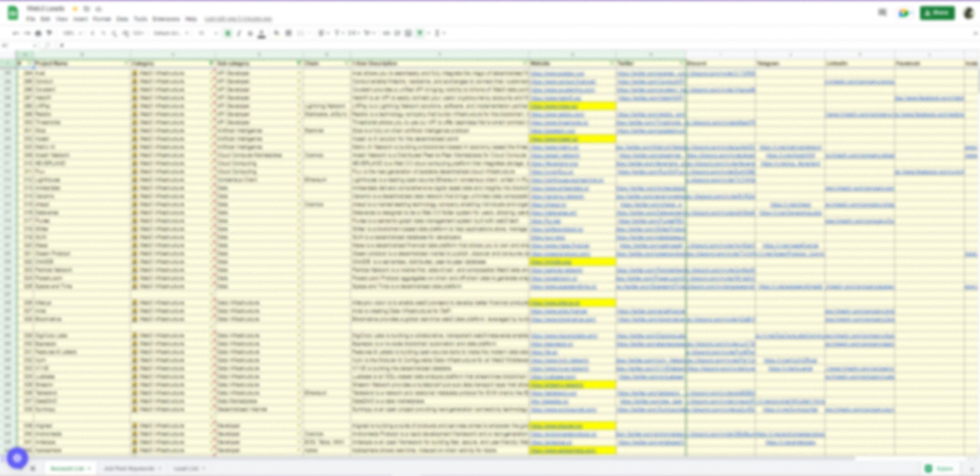Open the borders menu

tap(288, 33)
